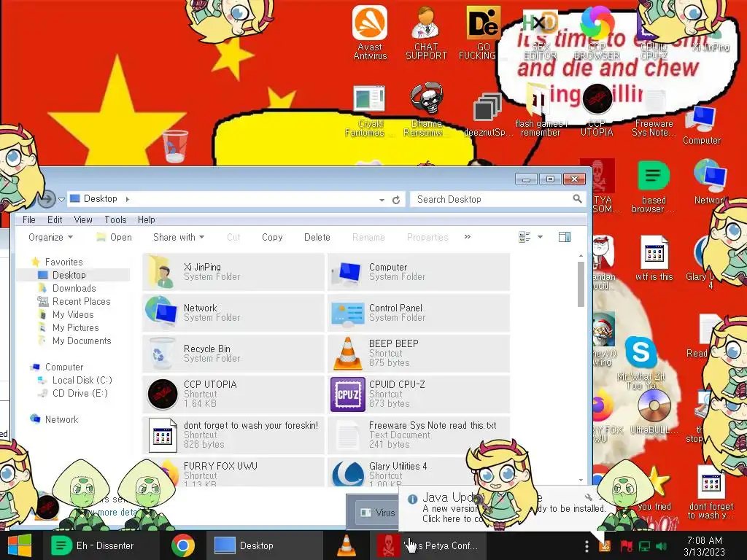747x560 pixels.
Task: Open the CCP UTOPIA desktop icon
Action: point(597,109)
